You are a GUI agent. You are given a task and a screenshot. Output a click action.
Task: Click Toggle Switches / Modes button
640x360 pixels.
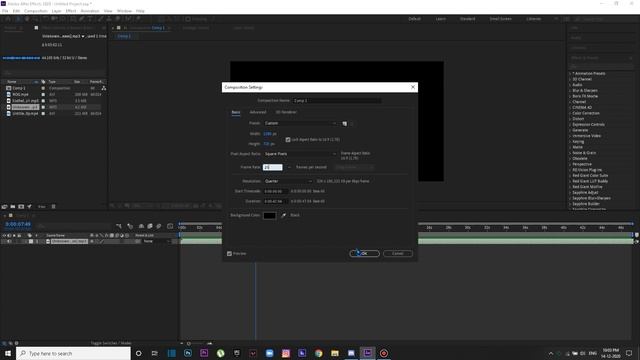click(x=111, y=343)
